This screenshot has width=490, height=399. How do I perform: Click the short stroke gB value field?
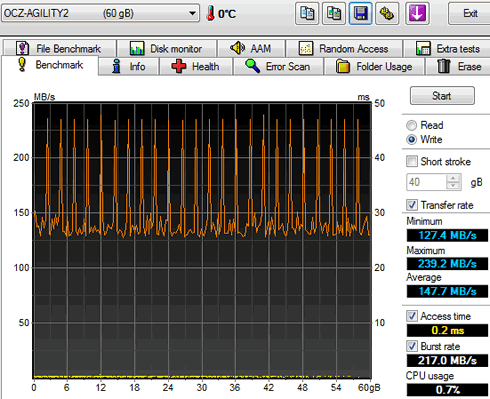tap(426, 182)
